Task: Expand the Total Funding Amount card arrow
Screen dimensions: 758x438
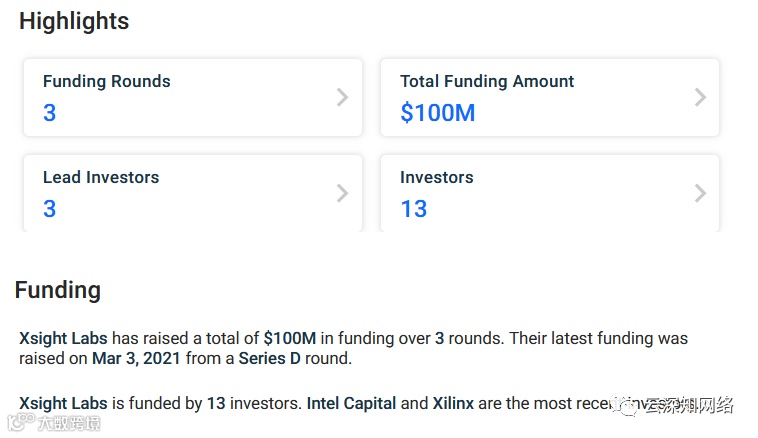Action: click(700, 97)
